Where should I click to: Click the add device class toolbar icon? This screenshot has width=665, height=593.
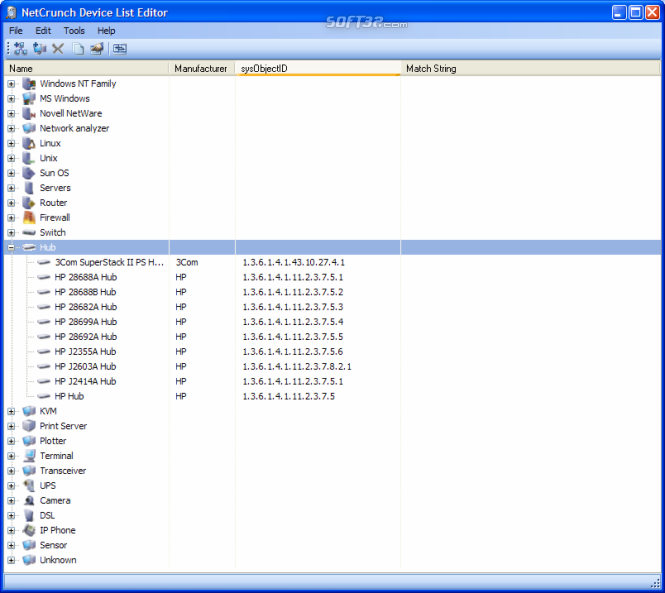pos(20,49)
